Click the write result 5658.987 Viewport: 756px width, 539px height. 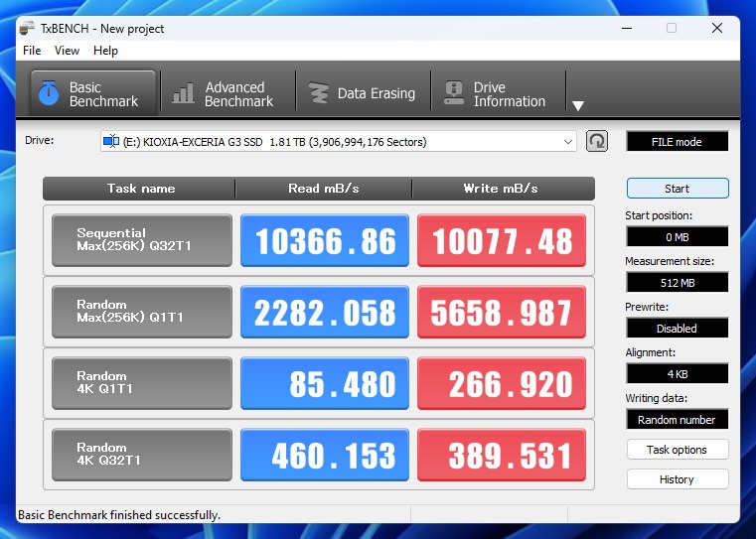pos(502,311)
